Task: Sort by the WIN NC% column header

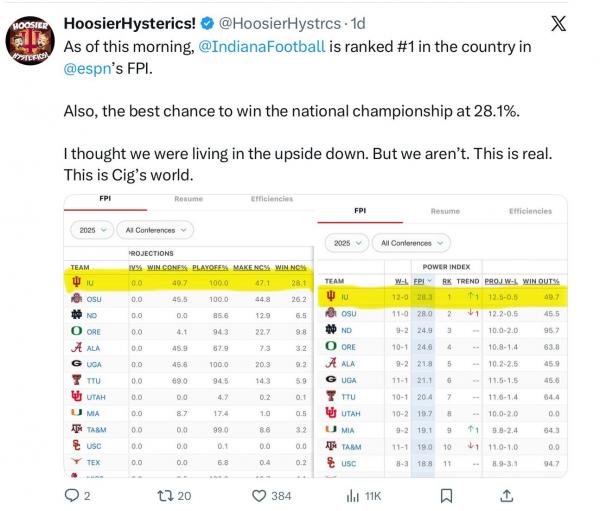Action: (291, 266)
